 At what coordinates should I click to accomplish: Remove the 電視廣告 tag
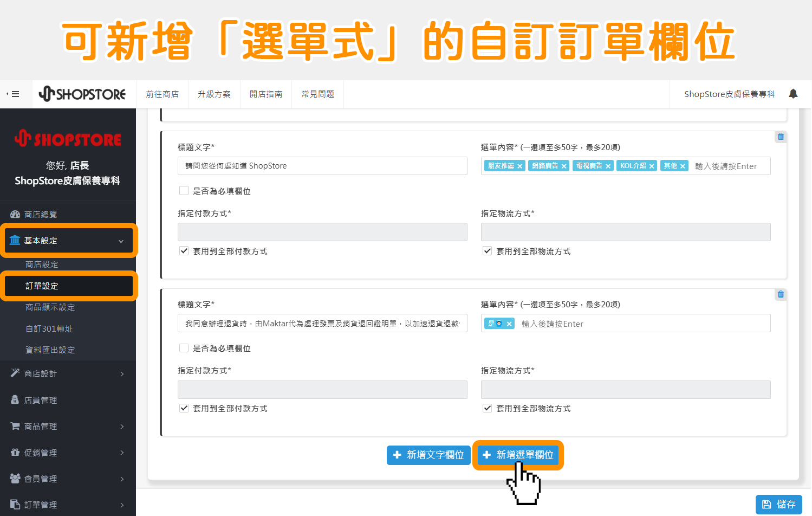pos(608,166)
